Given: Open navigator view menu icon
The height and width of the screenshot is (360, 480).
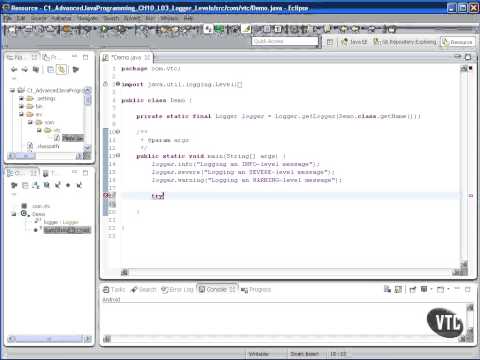Looking at the screenshot, I should coord(76,69).
